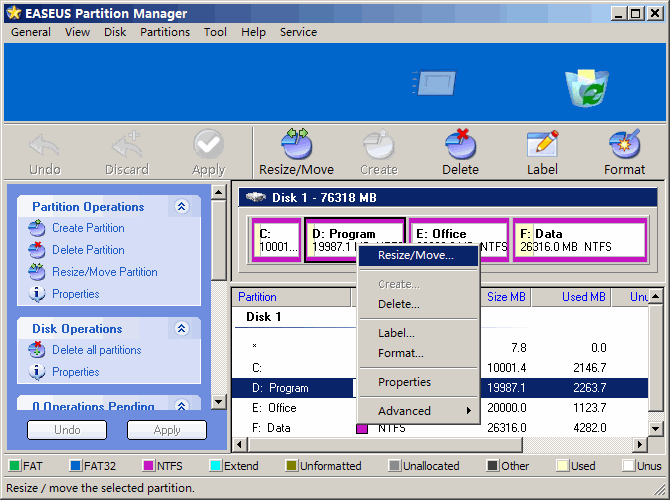Click the greyed Create toolbar icon
Viewport: 670px width, 500px height.
379,144
